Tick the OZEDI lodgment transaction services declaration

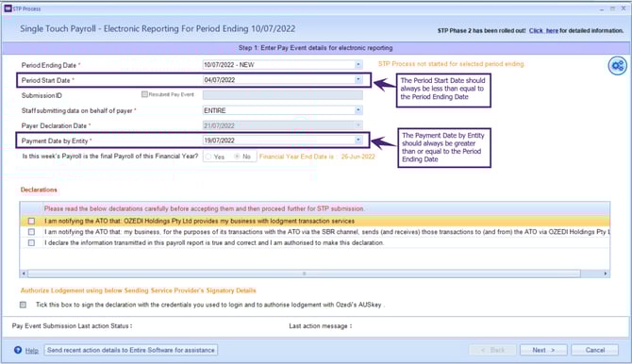(31, 221)
